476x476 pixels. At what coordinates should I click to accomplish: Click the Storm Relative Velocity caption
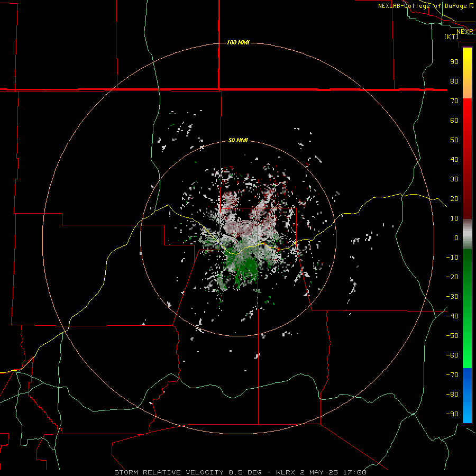tap(240, 472)
